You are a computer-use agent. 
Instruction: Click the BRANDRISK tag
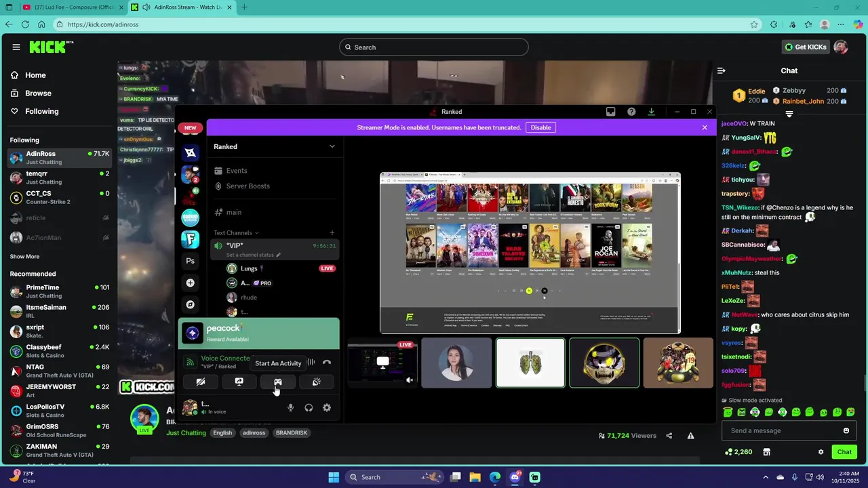tap(291, 433)
